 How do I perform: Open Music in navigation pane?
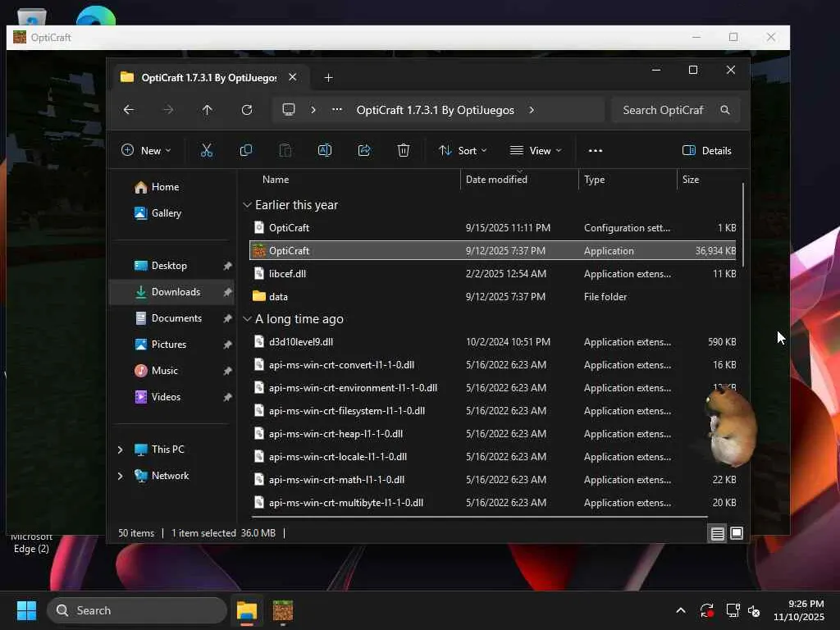click(171, 371)
